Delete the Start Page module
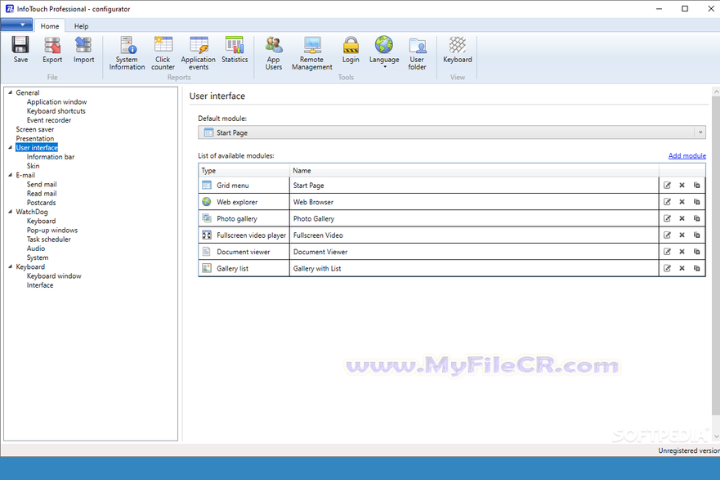 coord(682,185)
